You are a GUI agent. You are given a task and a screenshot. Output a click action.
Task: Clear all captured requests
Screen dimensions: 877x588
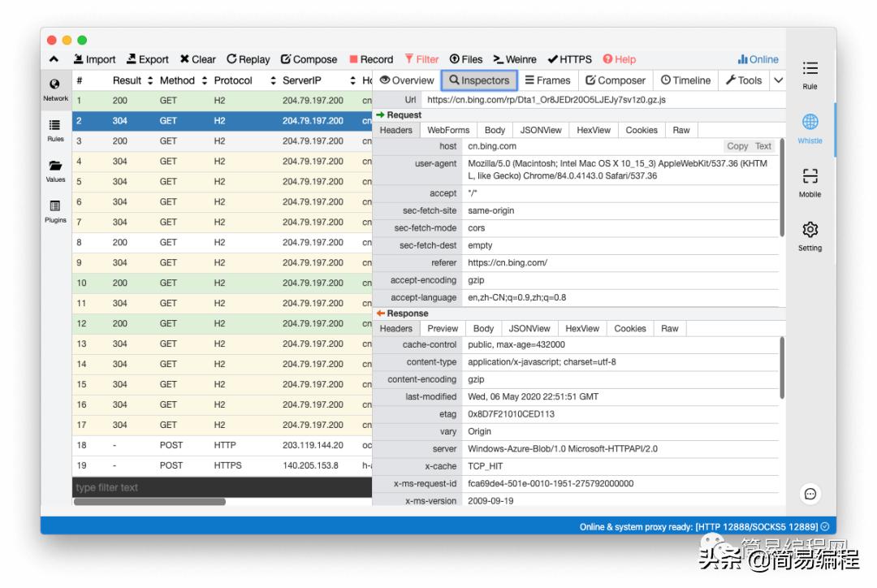[197, 58]
